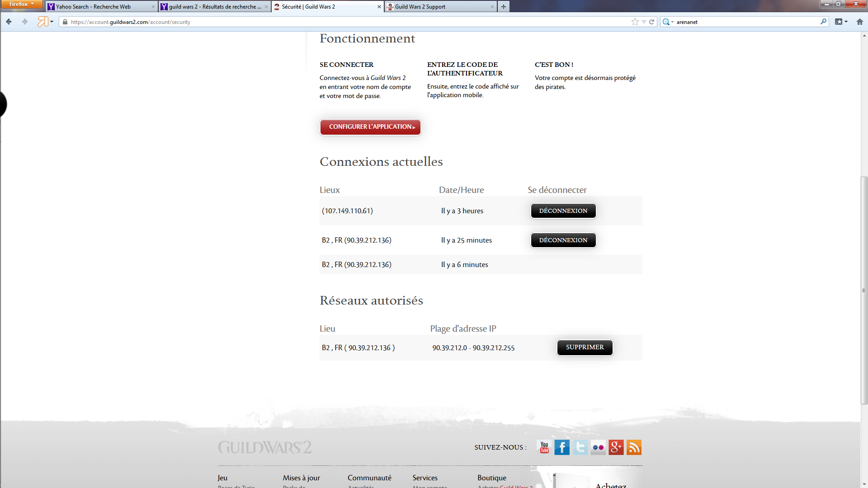This screenshot has width=868, height=488.
Task: Open the Google+ social icon
Action: click(616, 447)
